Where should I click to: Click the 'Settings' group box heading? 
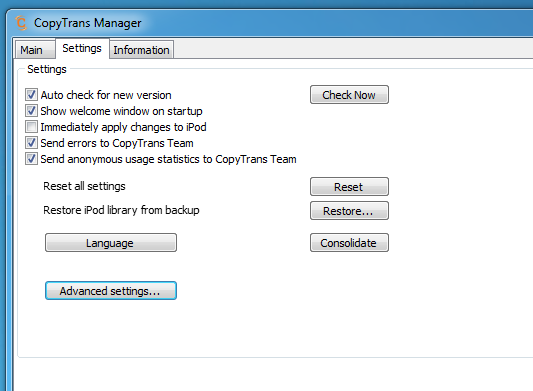click(x=47, y=69)
